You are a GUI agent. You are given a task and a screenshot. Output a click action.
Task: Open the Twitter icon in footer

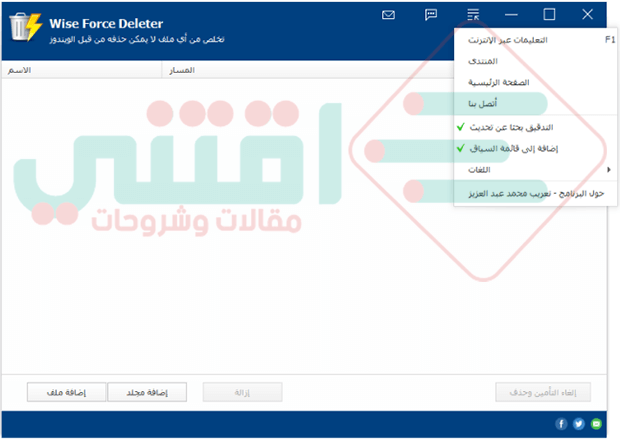tap(578, 424)
